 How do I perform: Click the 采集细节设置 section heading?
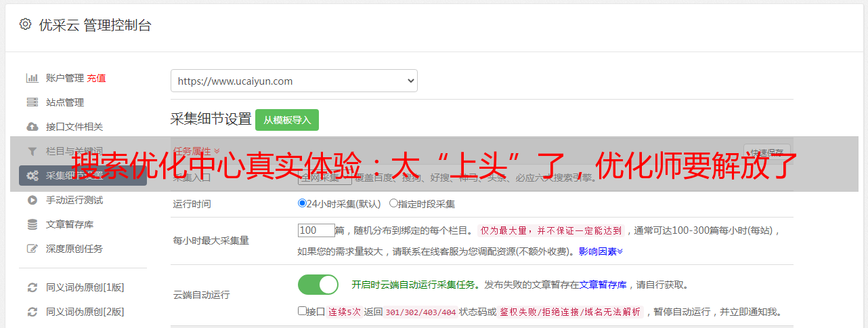coord(211,119)
